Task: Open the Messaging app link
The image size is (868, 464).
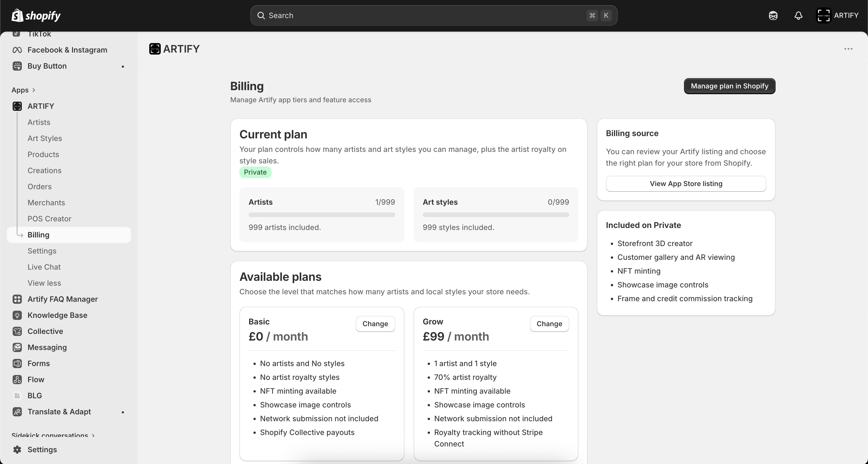Action: pos(47,347)
